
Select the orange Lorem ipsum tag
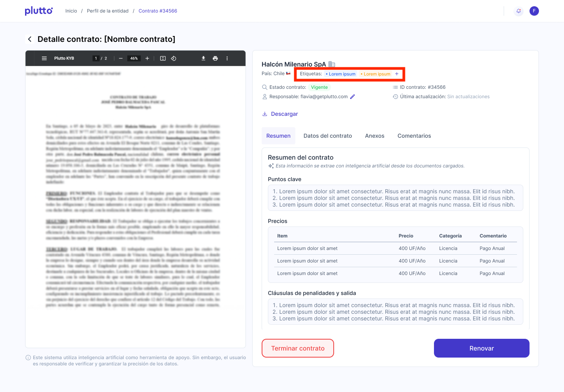click(x=376, y=74)
